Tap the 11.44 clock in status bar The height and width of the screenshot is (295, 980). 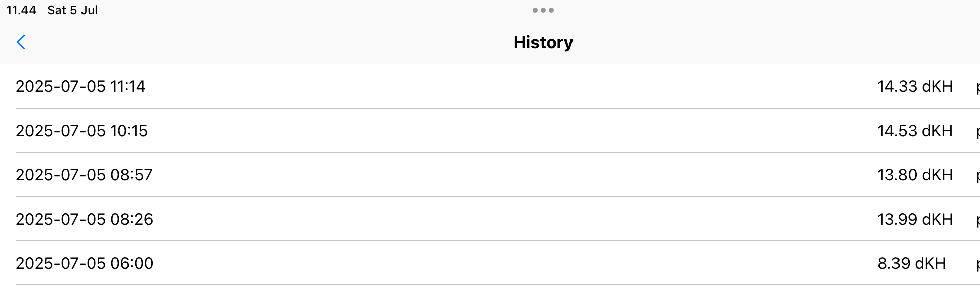tap(21, 10)
